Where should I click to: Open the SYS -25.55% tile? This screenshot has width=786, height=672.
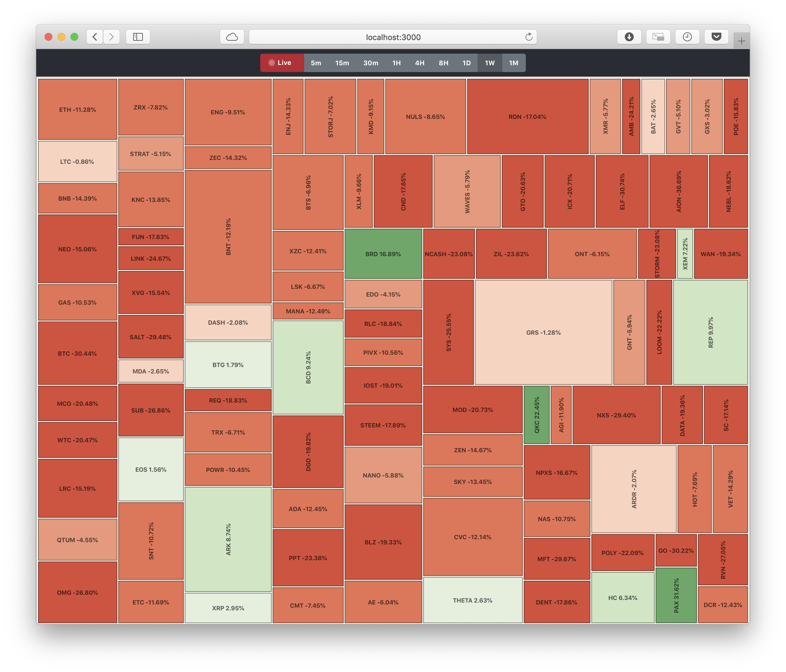point(448,332)
